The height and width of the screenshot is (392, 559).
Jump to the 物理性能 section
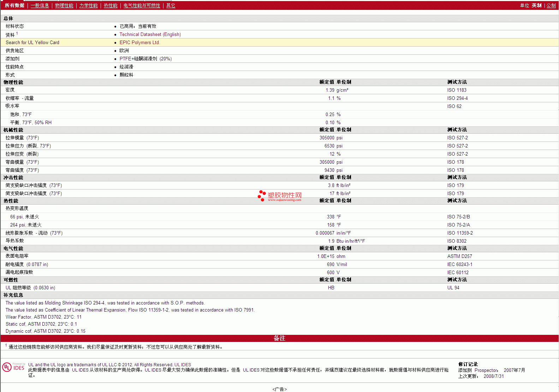(64, 6)
